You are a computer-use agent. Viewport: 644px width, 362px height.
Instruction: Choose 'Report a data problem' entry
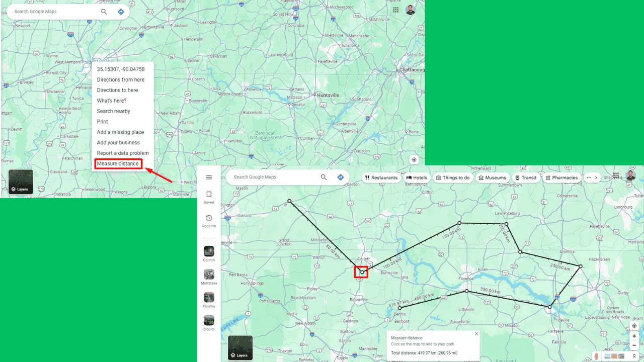[123, 153]
